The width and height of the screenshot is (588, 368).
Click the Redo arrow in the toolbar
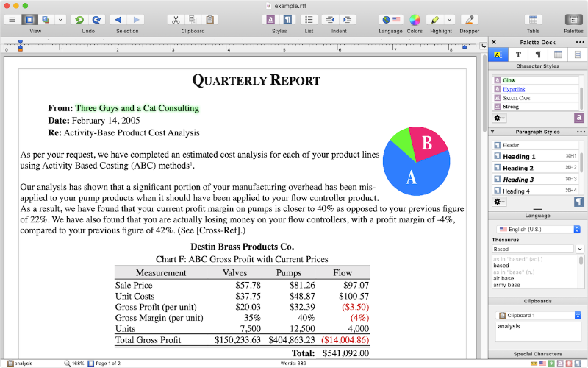[97, 20]
